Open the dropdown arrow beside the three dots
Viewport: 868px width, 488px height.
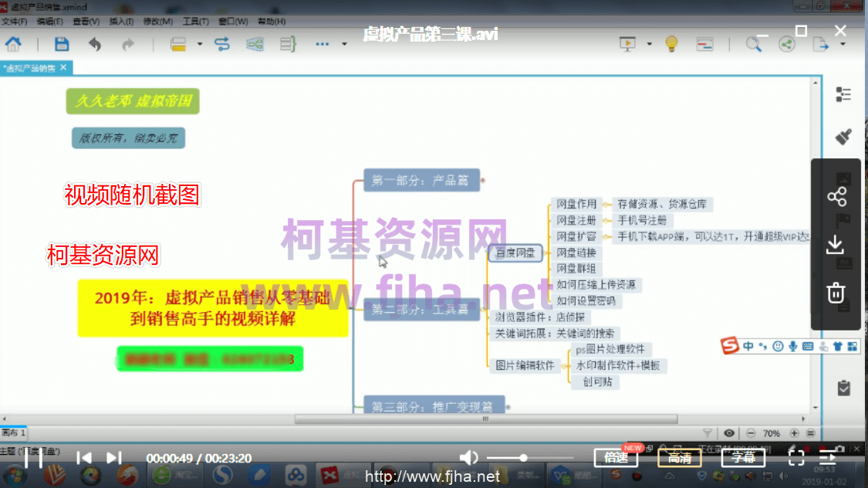(x=344, y=44)
